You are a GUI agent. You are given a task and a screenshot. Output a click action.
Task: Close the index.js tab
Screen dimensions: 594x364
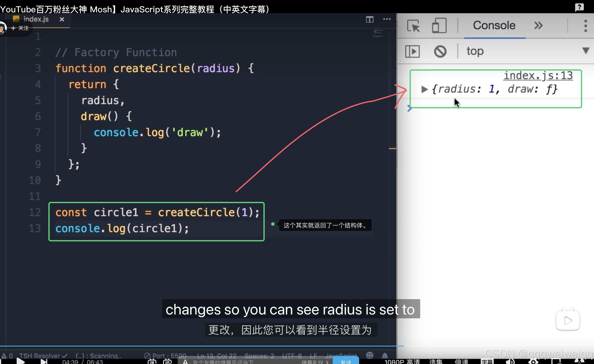click(x=62, y=19)
